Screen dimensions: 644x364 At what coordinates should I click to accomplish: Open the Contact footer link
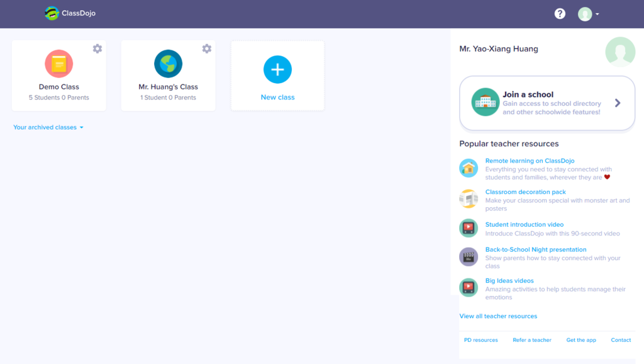point(621,340)
